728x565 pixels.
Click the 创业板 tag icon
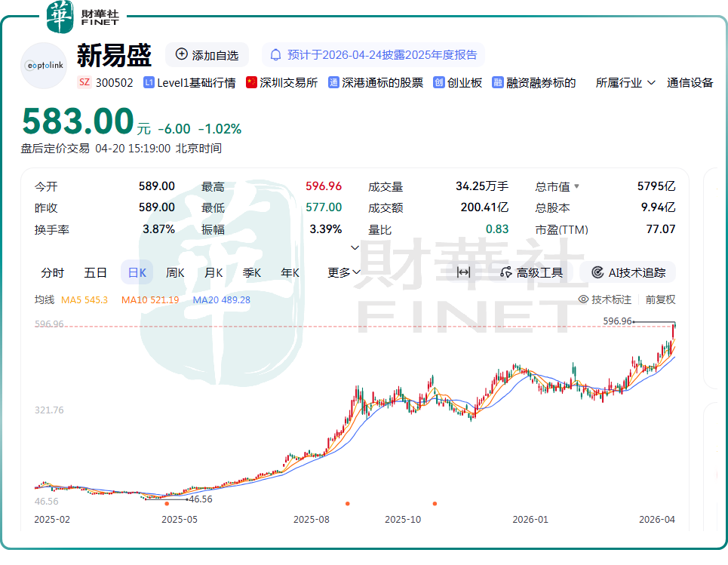click(x=438, y=83)
